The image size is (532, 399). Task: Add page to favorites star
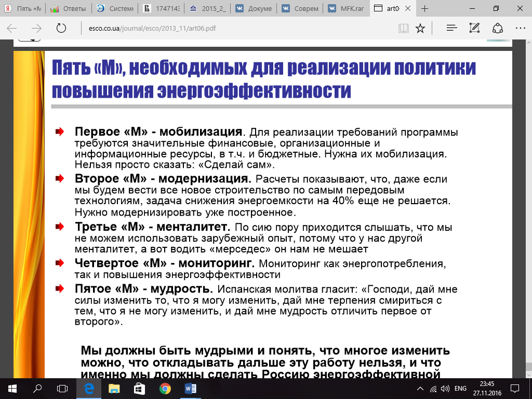(x=420, y=28)
